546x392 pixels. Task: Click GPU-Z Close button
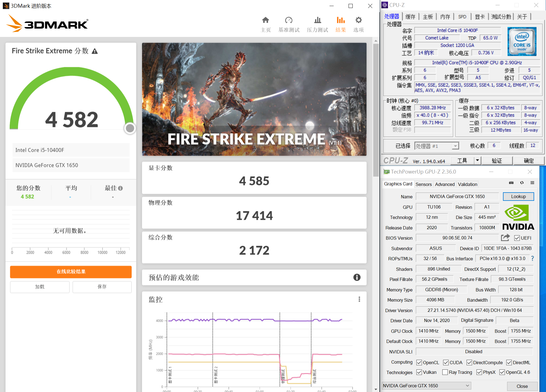(x=522, y=386)
